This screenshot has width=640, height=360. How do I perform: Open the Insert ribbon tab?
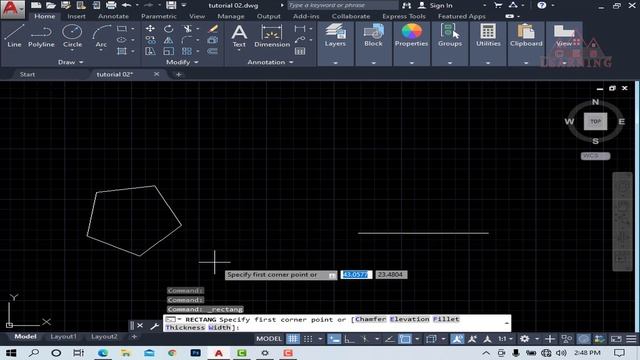click(76, 16)
